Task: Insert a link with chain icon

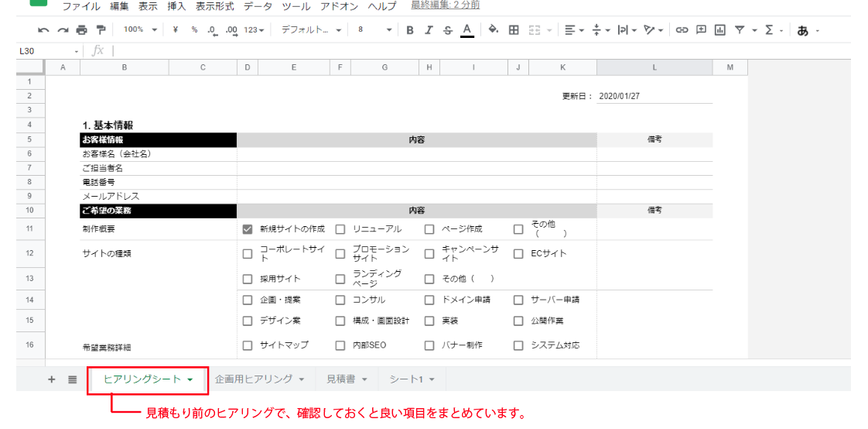Action: [682, 30]
